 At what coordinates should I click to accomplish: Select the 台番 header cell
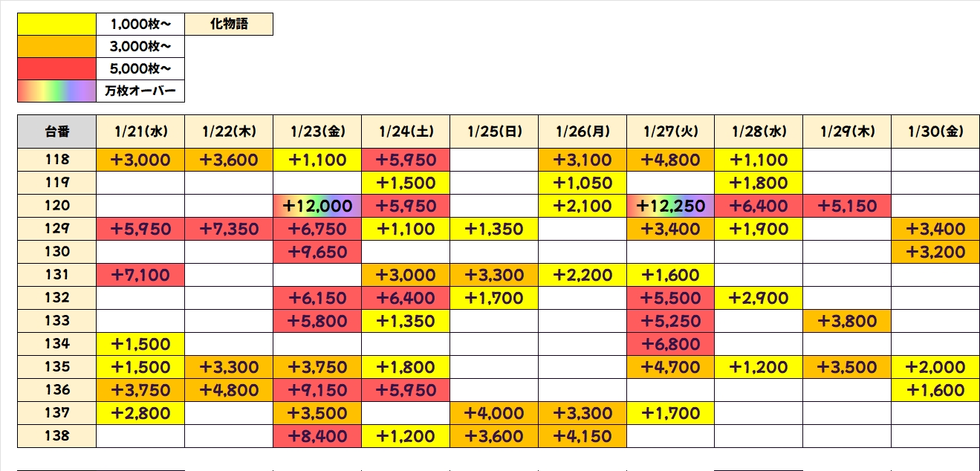click(x=56, y=132)
